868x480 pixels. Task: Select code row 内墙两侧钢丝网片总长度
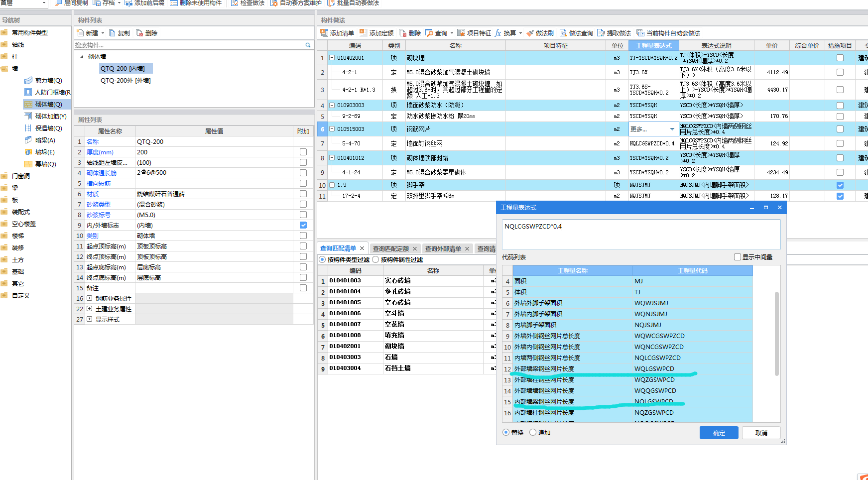pos(627,358)
